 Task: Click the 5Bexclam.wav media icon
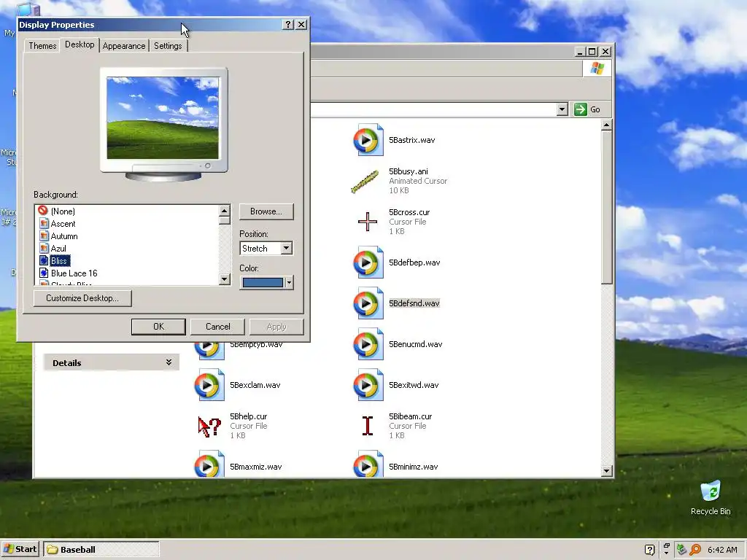[209, 385]
